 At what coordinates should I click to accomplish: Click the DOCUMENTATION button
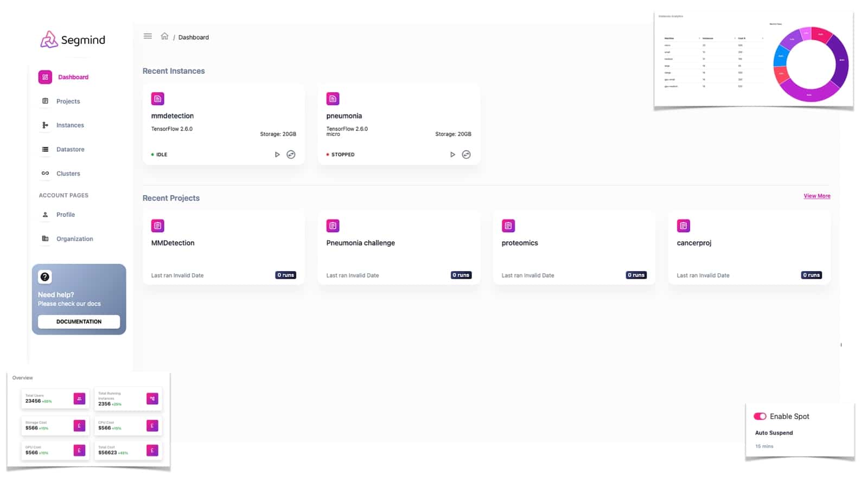pos(79,322)
